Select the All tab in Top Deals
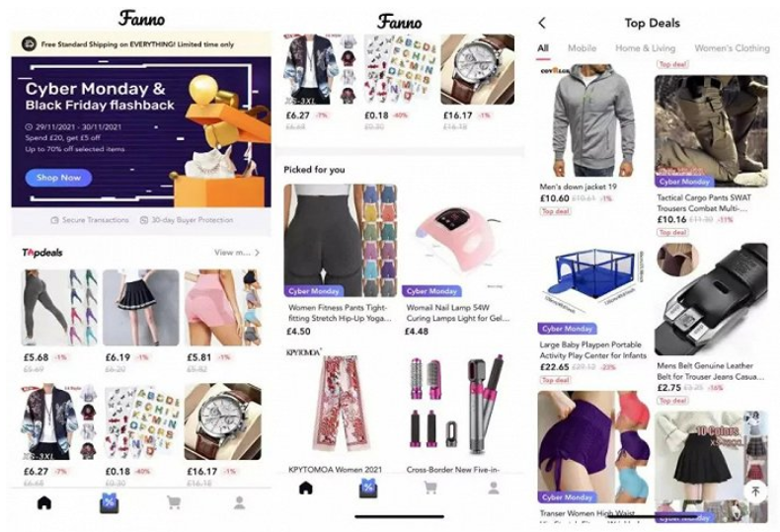 coord(543,48)
